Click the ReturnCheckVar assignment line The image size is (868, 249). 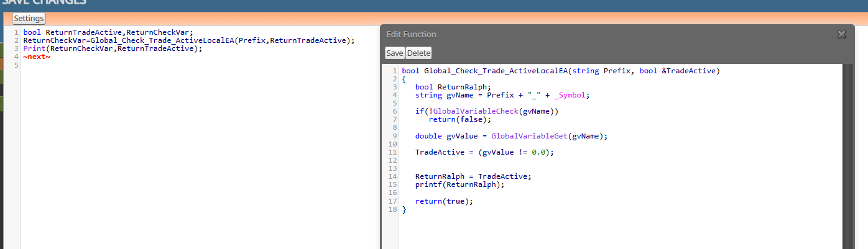pos(189,40)
